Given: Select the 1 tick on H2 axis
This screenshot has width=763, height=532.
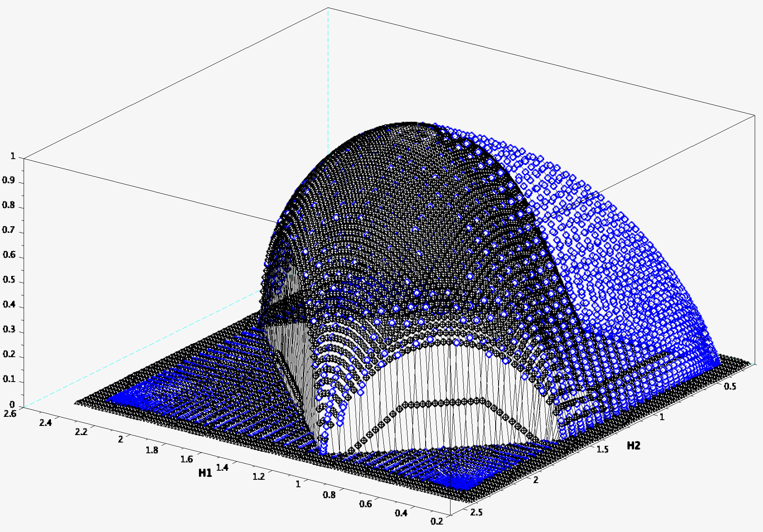Looking at the screenshot, I should coord(662,417).
